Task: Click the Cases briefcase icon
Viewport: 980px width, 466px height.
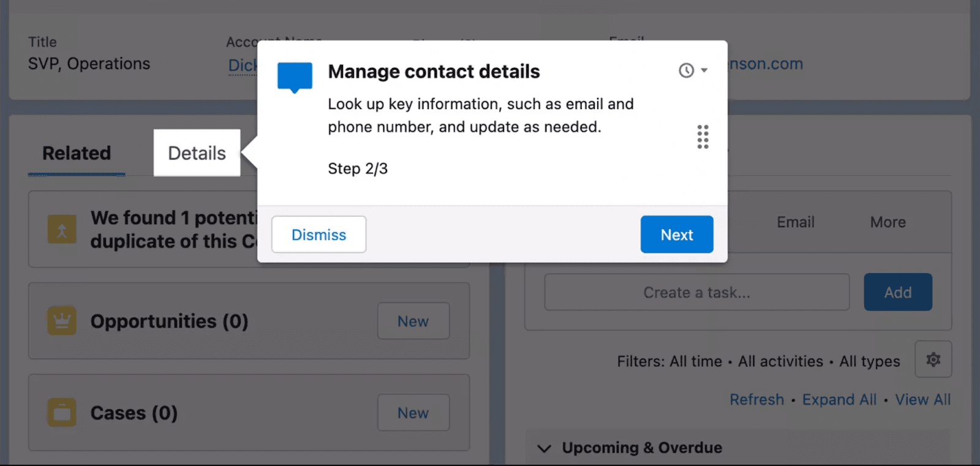Action: pyautogui.click(x=61, y=412)
